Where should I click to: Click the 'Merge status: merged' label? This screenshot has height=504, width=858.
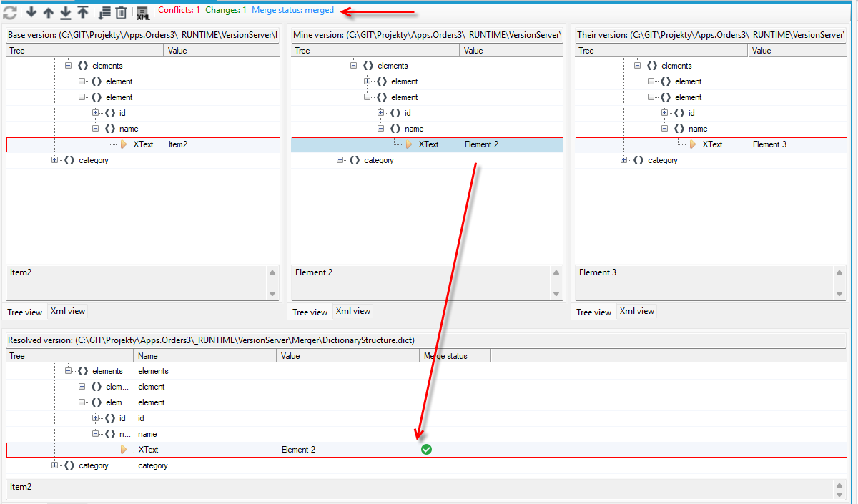click(292, 10)
